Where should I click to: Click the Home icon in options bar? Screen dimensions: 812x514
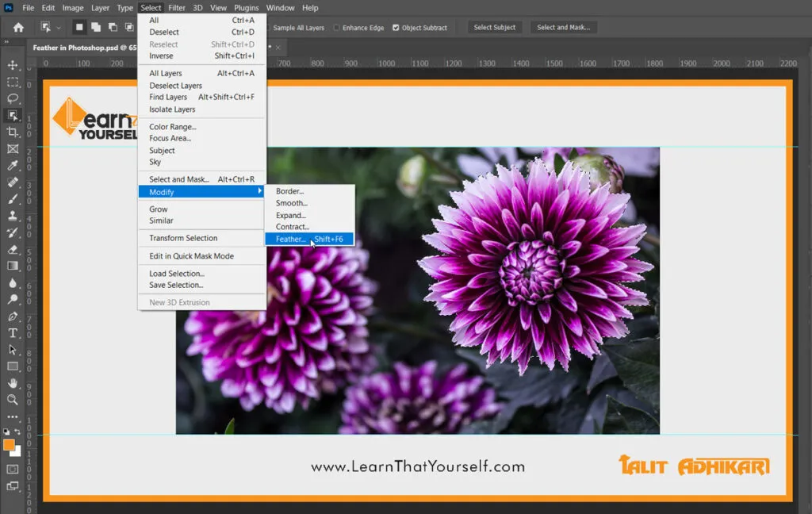18,27
